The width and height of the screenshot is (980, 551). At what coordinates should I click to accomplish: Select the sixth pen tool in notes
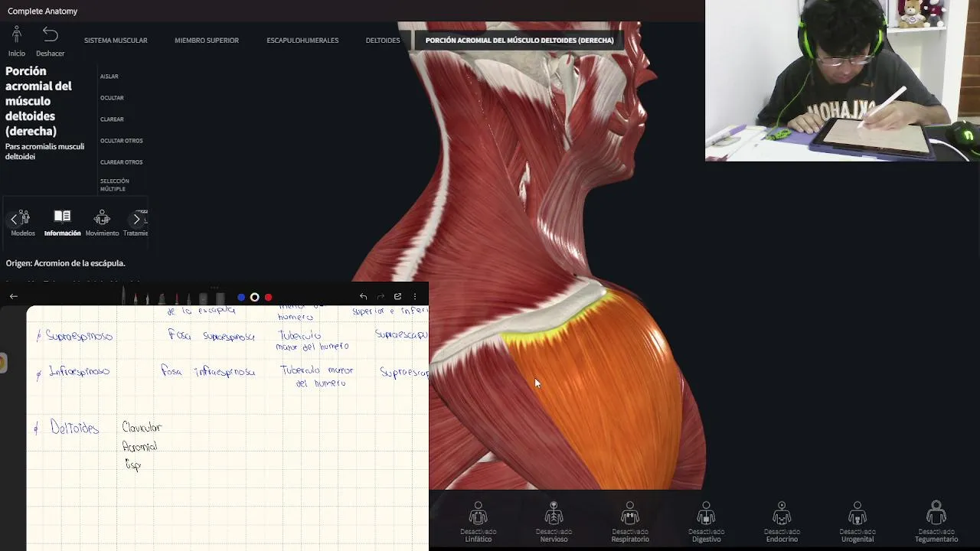pyautogui.click(x=188, y=298)
